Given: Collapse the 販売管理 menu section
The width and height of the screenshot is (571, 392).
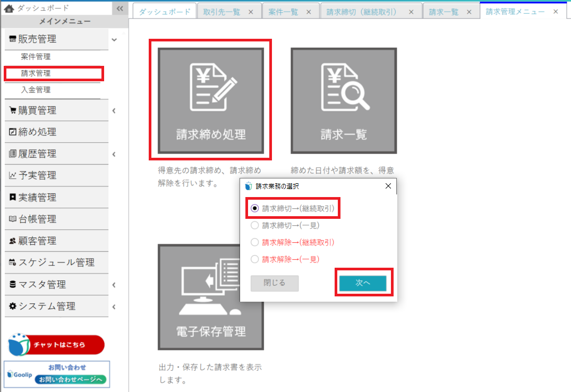Looking at the screenshot, I should (114, 39).
